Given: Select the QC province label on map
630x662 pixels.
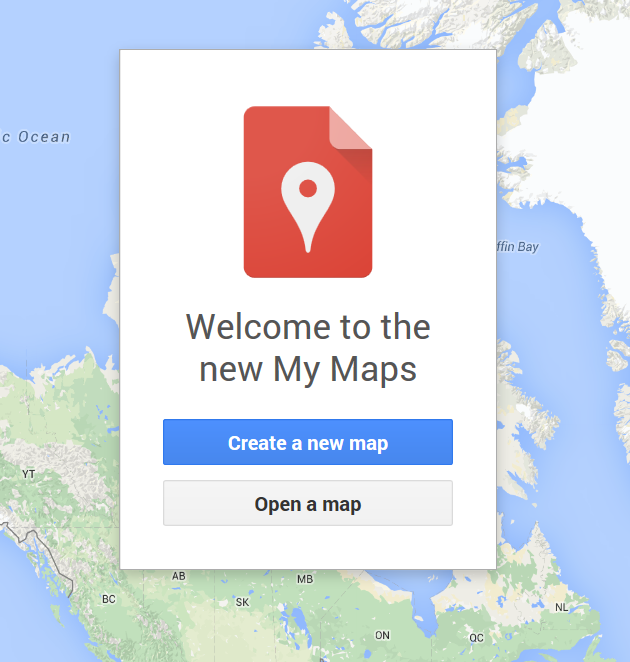Looking at the screenshot, I should 476,638.
